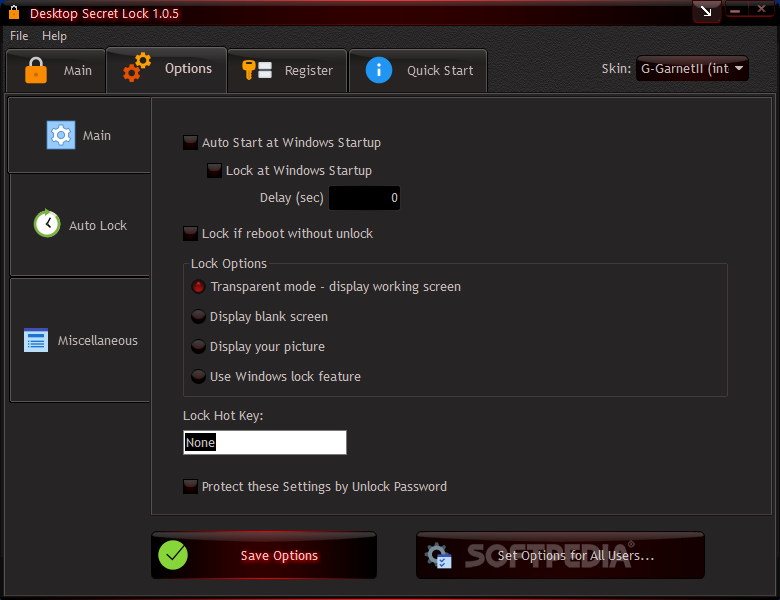Select Main section in left sidebar
Screen dimensions: 780x600
(80, 135)
